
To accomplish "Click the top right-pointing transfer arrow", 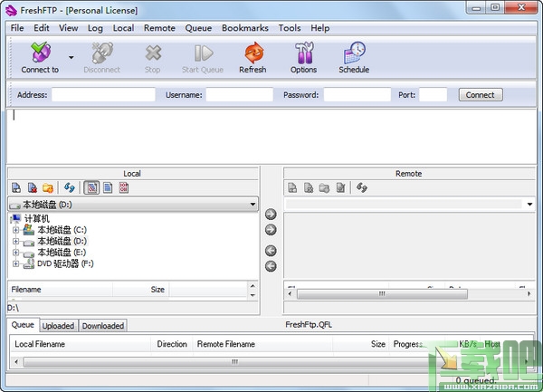I will coord(271,215).
